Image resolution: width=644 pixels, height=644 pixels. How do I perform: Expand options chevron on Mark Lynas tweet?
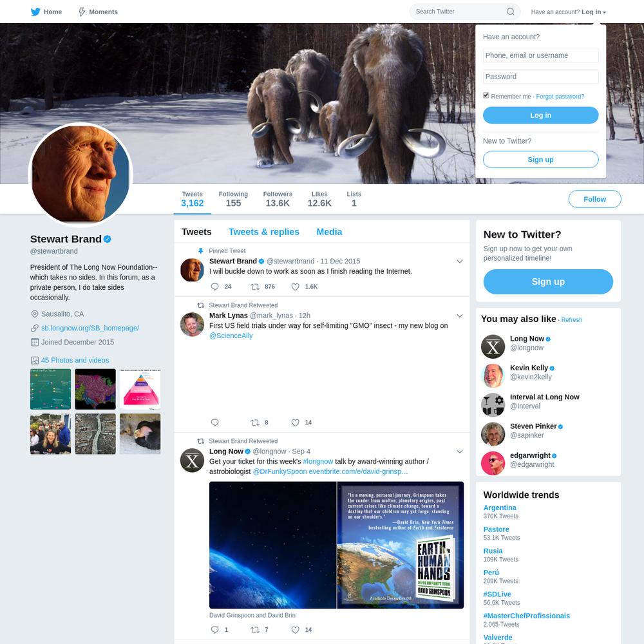(x=460, y=316)
